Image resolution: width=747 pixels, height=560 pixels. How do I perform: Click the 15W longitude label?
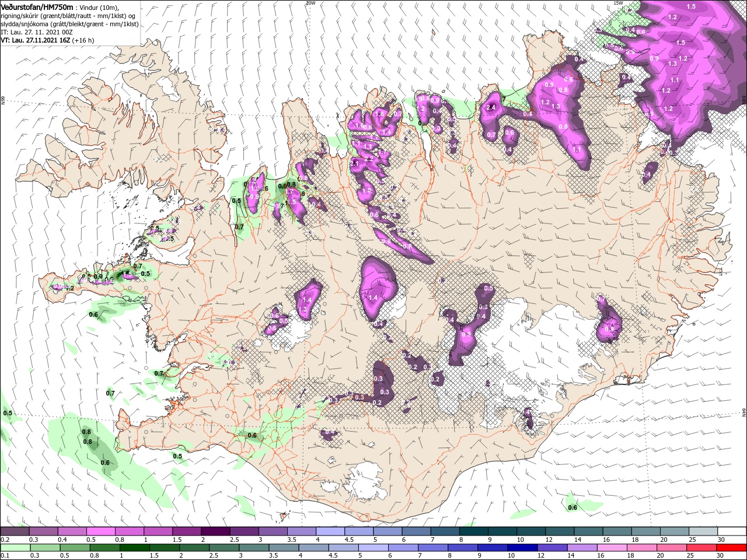pyautogui.click(x=619, y=3)
